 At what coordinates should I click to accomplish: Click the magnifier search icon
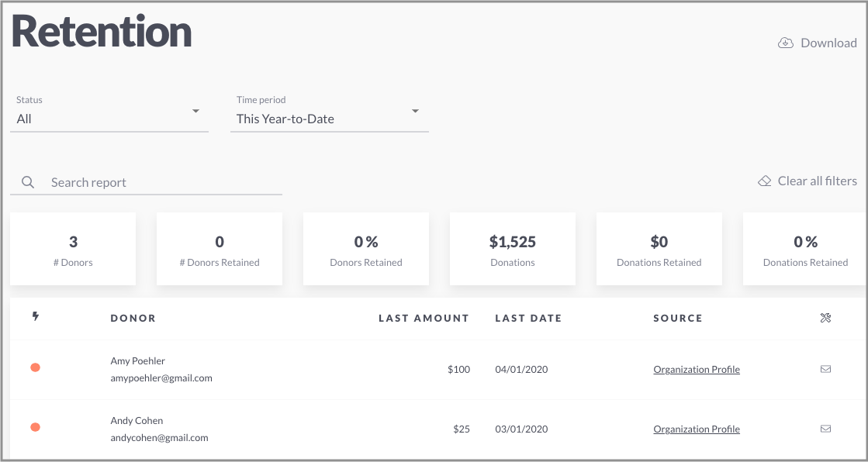point(28,182)
